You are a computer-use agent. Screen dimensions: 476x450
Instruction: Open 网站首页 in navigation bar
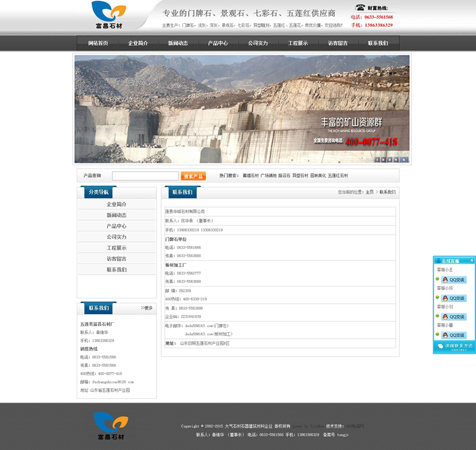98,43
